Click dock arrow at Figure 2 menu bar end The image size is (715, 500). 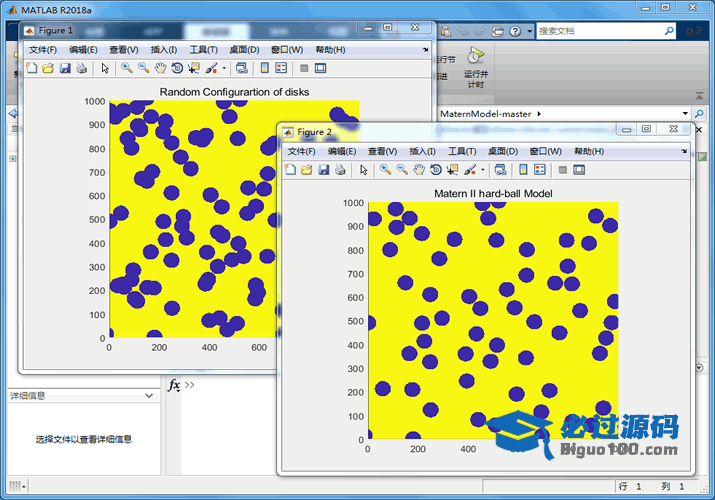pos(684,151)
